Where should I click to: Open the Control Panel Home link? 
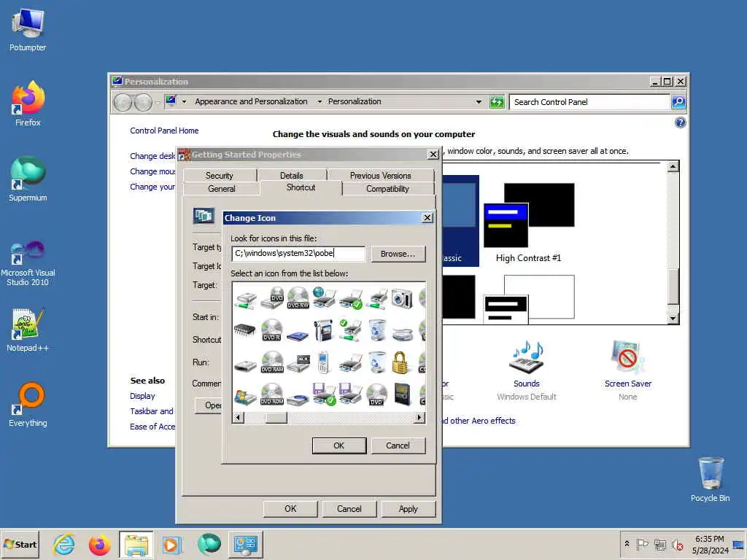tap(164, 131)
